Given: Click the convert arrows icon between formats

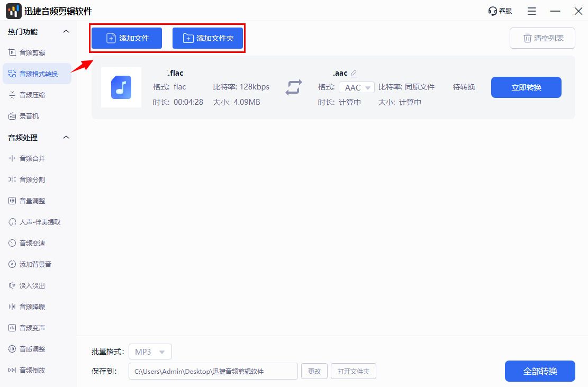Looking at the screenshot, I should click(x=294, y=87).
